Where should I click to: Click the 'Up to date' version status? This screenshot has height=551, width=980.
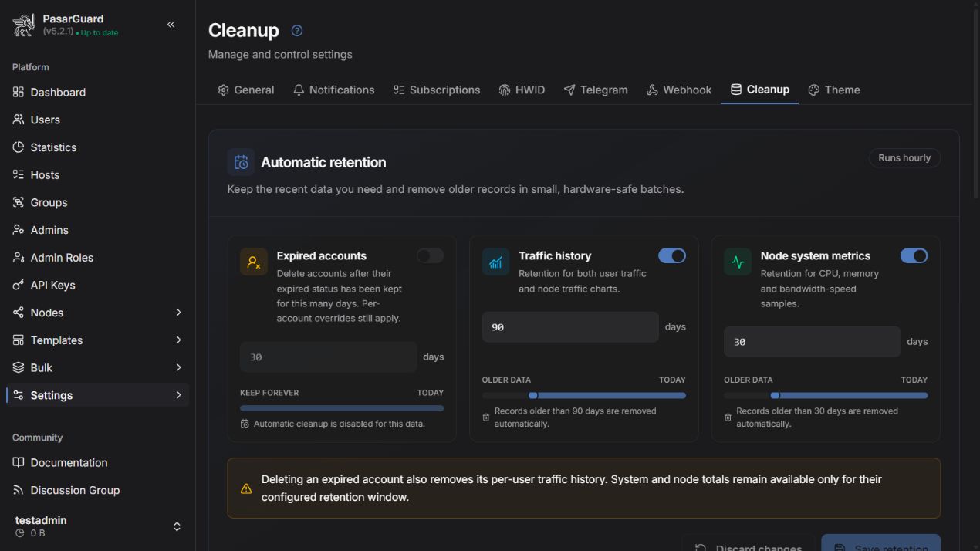97,33
